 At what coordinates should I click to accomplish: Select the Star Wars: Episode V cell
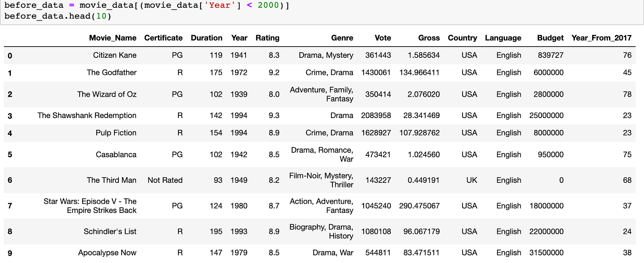tap(90, 206)
